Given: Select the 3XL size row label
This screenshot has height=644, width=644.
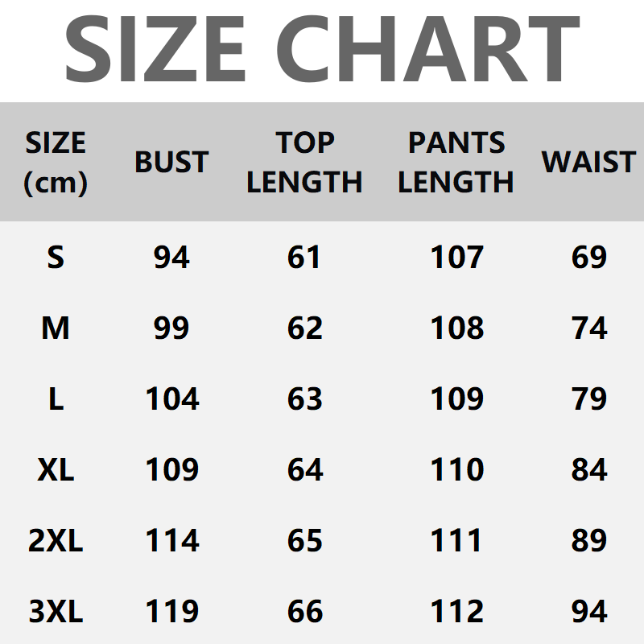Looking at the screenshot, I should 55,612.
